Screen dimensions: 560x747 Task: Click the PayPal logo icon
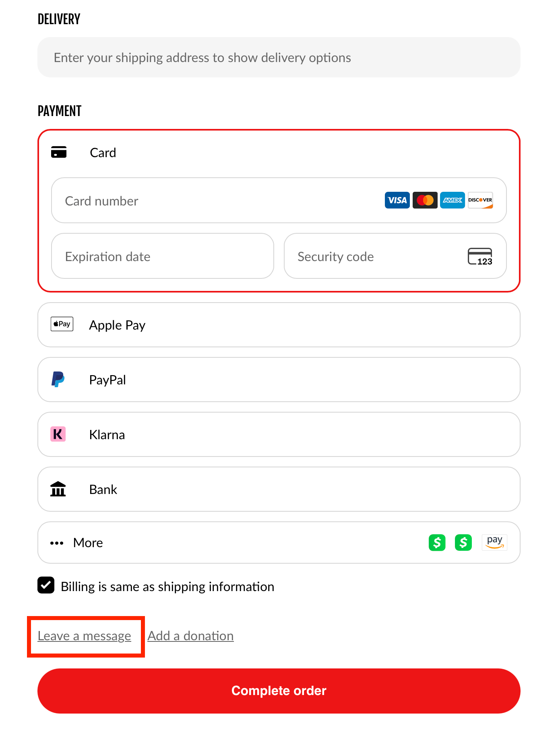(x=58, y=380)
